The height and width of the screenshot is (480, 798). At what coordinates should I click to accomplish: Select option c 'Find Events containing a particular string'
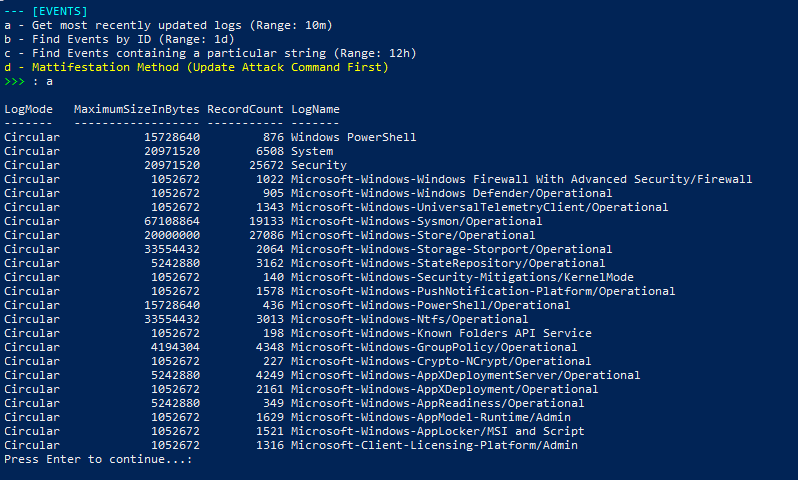[210, 53]
